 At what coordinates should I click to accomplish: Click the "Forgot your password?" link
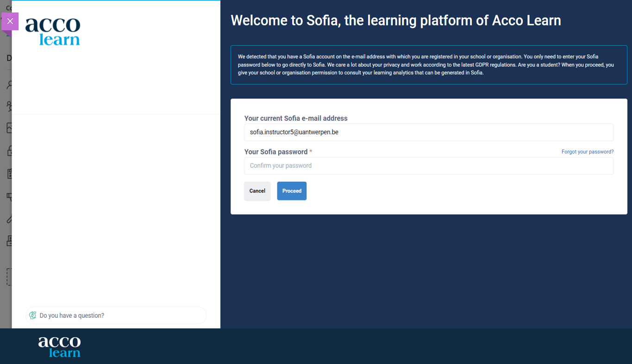coord(587,152)
